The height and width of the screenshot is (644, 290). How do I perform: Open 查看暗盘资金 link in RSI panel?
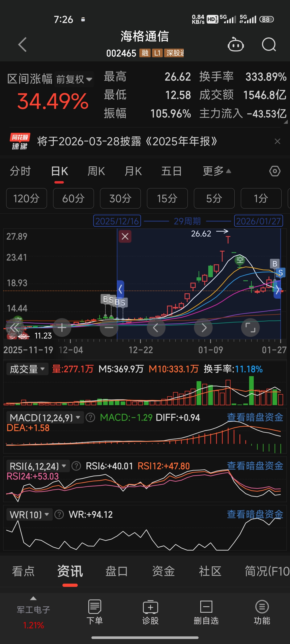255,465
